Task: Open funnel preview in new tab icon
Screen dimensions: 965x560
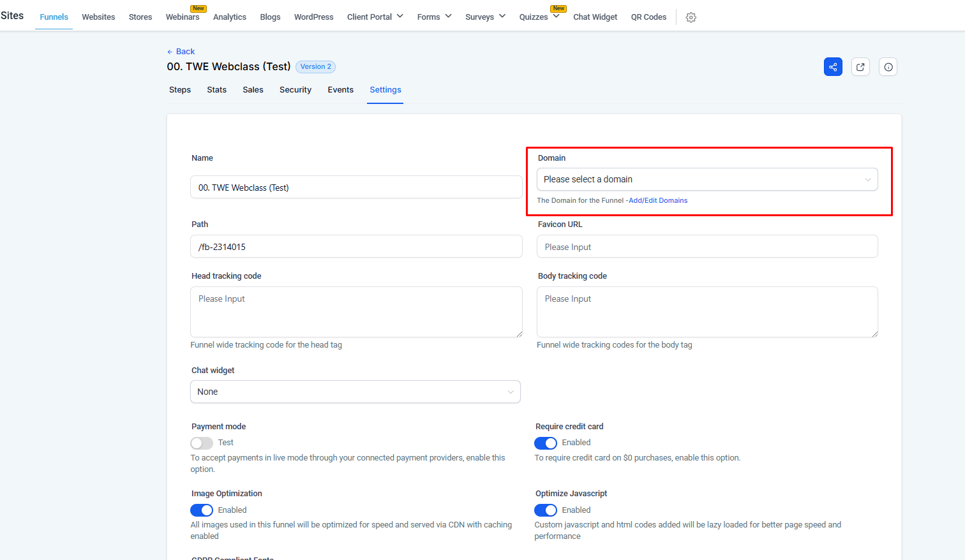Action: pyautogui.click(x=860, y=67)
